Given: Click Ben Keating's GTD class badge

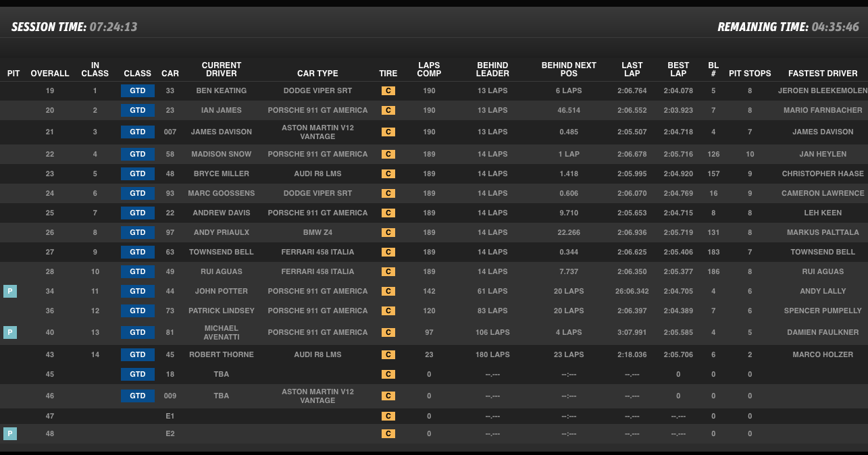Looking at the screenshot, I should (138, 90).
